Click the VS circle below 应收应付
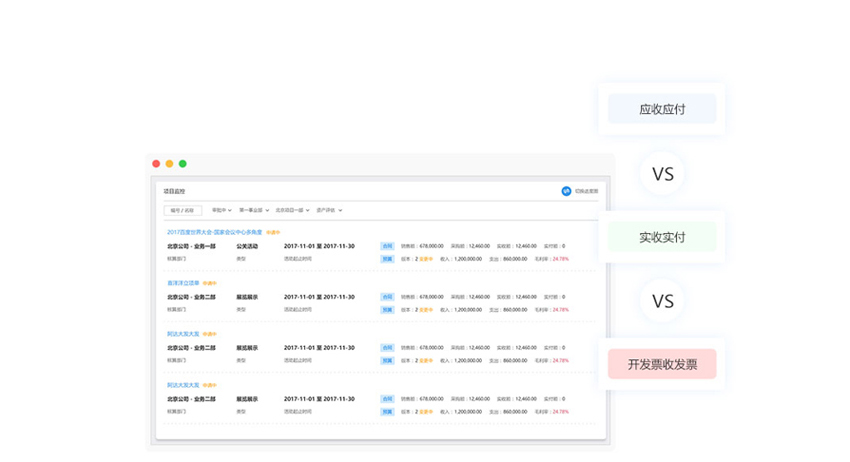Screen dimensions: 850x462 point(662,173)
